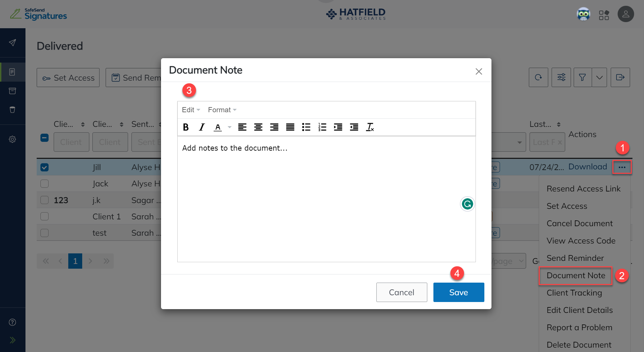Open the Recycle Bin icon in sidebar
Viewport: 644px width, 352px height.
13,110
